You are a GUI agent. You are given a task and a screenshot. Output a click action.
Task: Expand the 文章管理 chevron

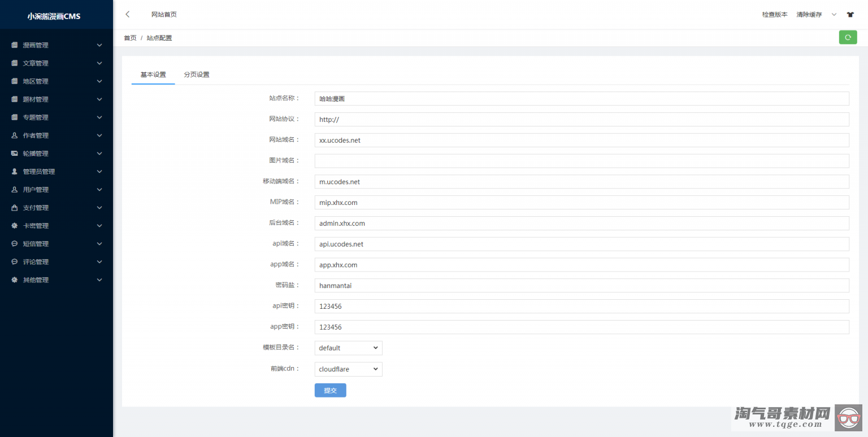pos(99,63)
